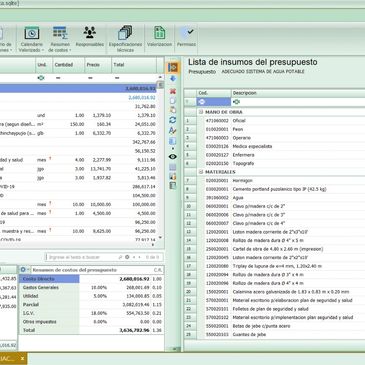Collapse the MATERIALES group
Image resolution: width=365 pixels, height=365 pixels.
coord(201,172)
